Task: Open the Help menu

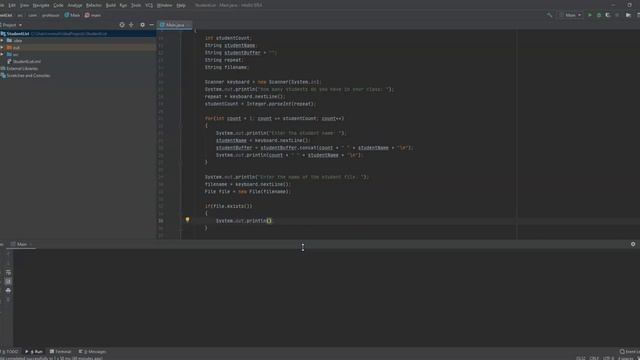Action: coord(181,5)
